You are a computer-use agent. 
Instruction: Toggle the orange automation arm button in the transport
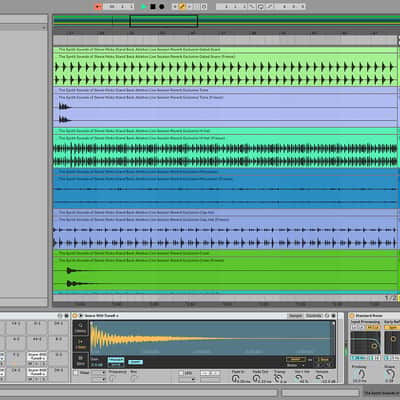(x=182, y=6)
